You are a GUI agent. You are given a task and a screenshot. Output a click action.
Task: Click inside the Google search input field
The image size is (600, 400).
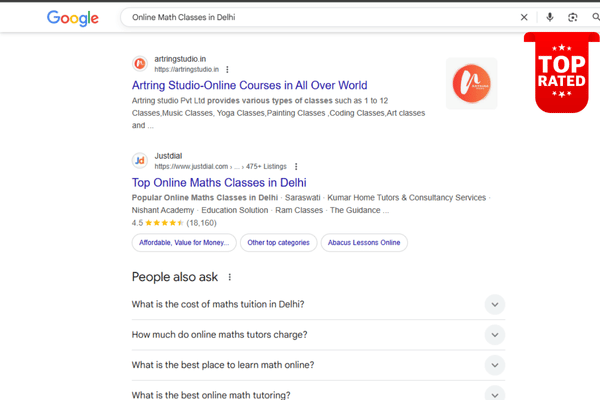pos(321,17)
